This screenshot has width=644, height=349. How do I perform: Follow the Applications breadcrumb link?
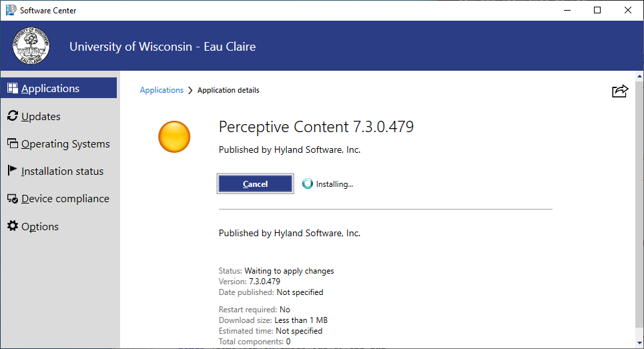[x=162, y=90]
